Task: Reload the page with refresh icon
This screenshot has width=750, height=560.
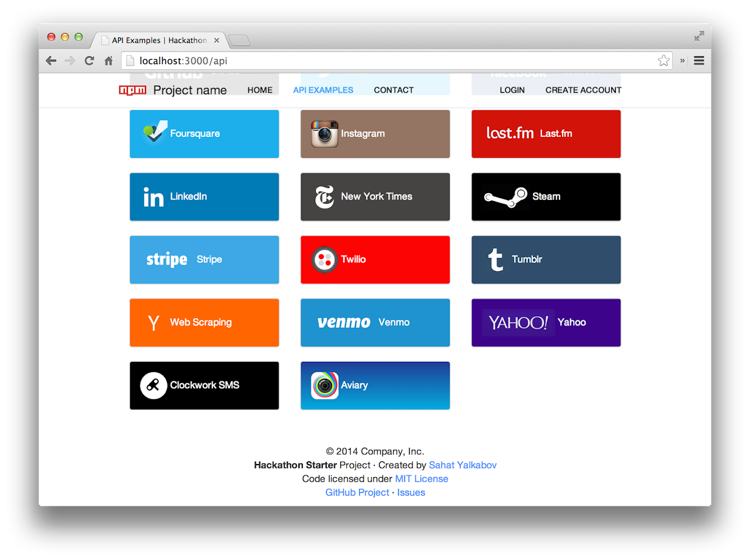Action: (89, 61)
